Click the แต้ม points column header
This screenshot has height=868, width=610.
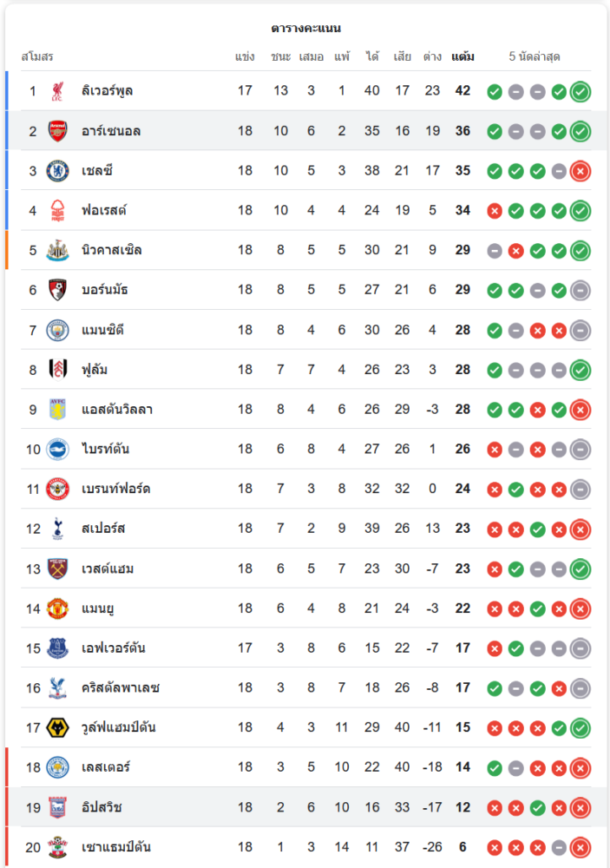(x=462, y=57)
